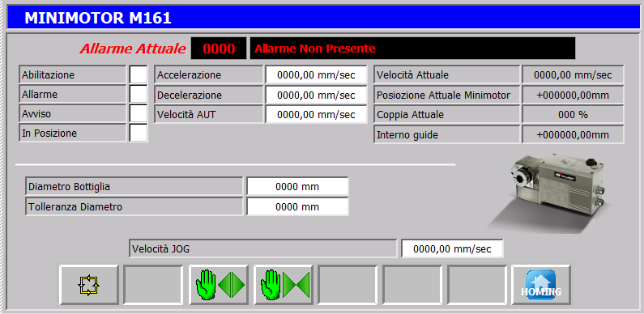The height and width of the screenshot is (314, 644).
Task: Edit the Diametro Bottiglia value field
Action: [297, 187]
